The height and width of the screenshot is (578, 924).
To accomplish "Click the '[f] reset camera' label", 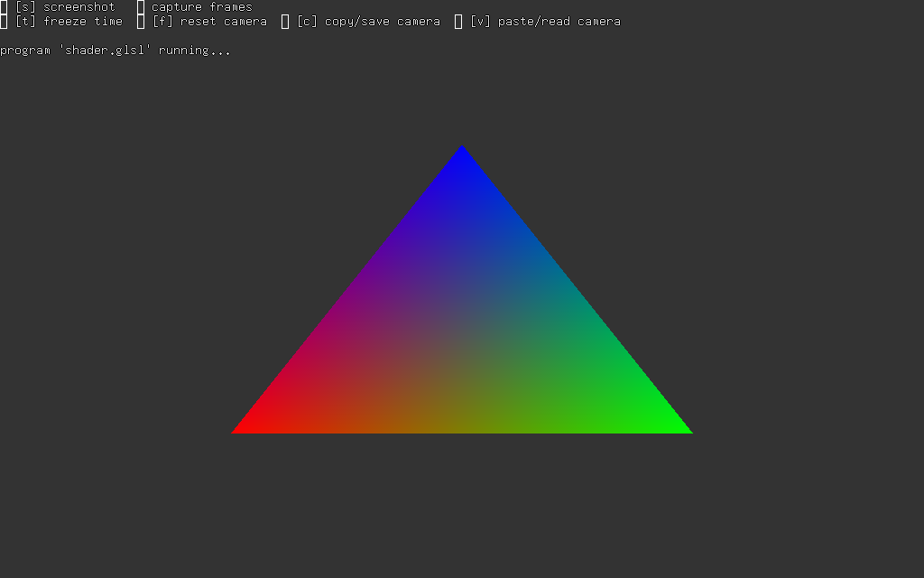I will point(209,22).
